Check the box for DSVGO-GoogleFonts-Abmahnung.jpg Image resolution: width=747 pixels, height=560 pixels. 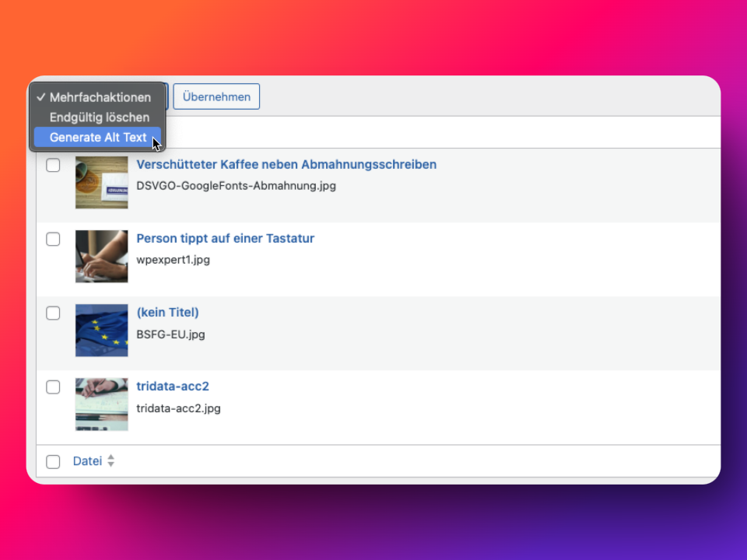tap(53, 165)
